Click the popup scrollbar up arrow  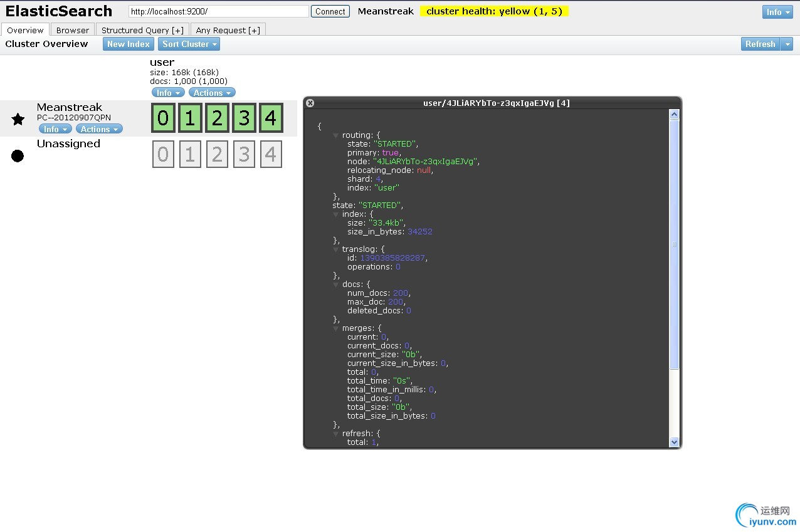point(675,115)
